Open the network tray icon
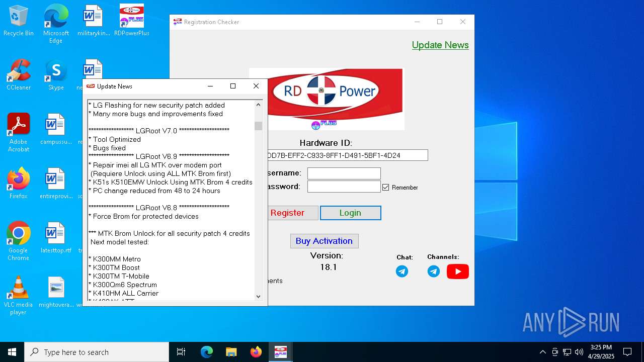Viewport: 644px width, 362px height. click(x=567, y=352)
